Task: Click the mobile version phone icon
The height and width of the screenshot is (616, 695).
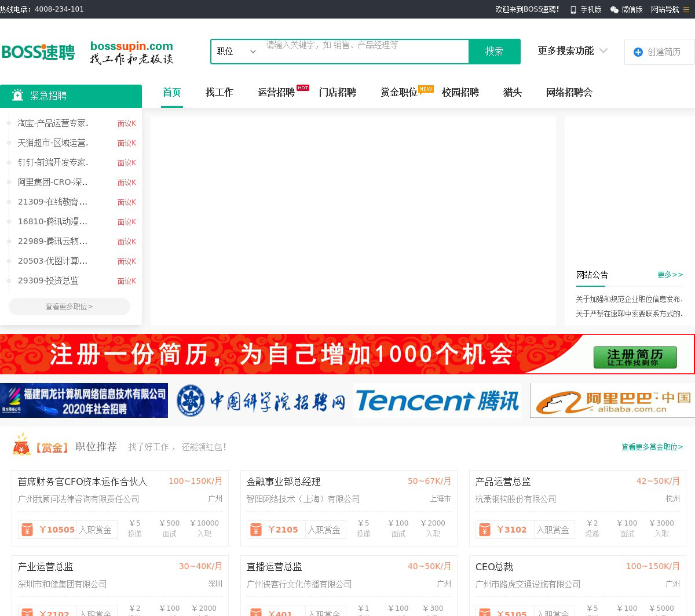Action: tap(573, 10)
